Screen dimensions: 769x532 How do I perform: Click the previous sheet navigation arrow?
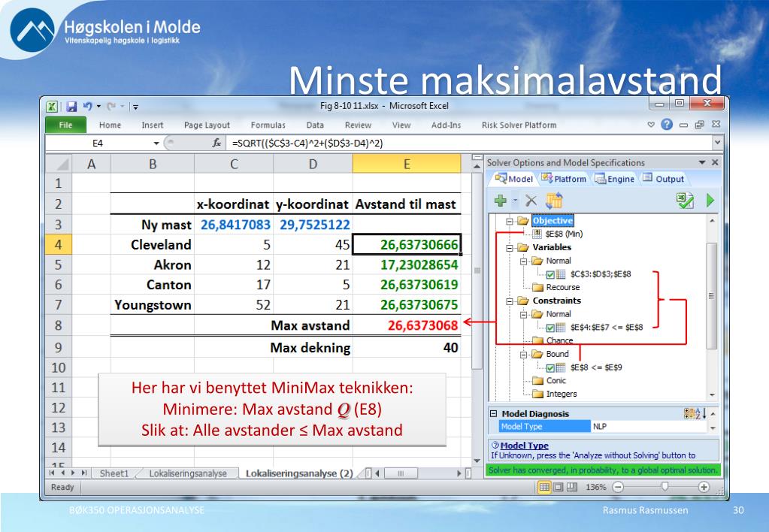[x=62, y=473]
